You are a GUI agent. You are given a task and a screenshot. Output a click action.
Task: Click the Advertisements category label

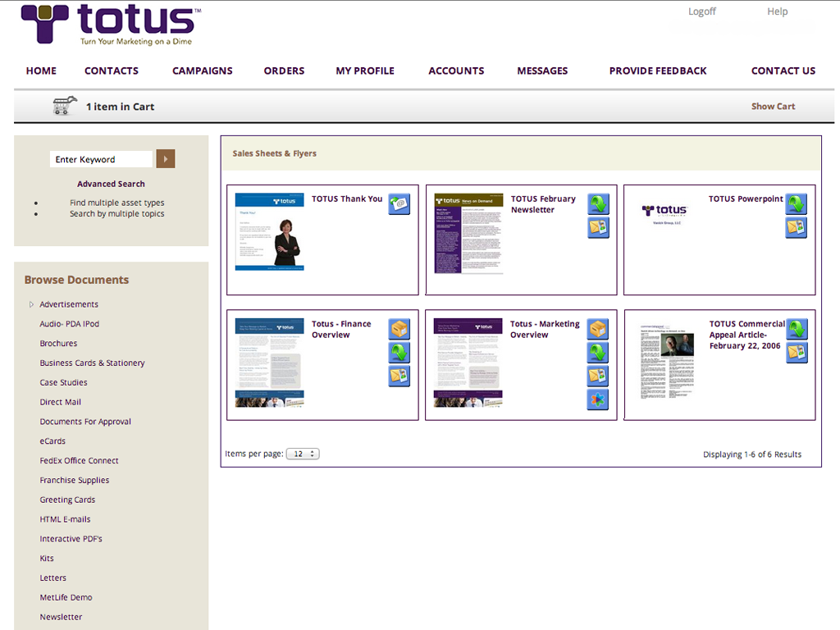(69, 304)
